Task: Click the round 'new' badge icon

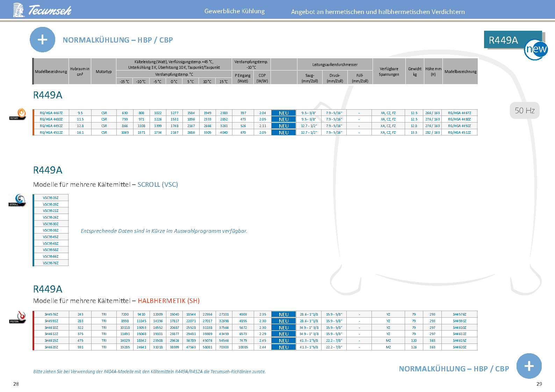Action: click(x=536, y=50)
